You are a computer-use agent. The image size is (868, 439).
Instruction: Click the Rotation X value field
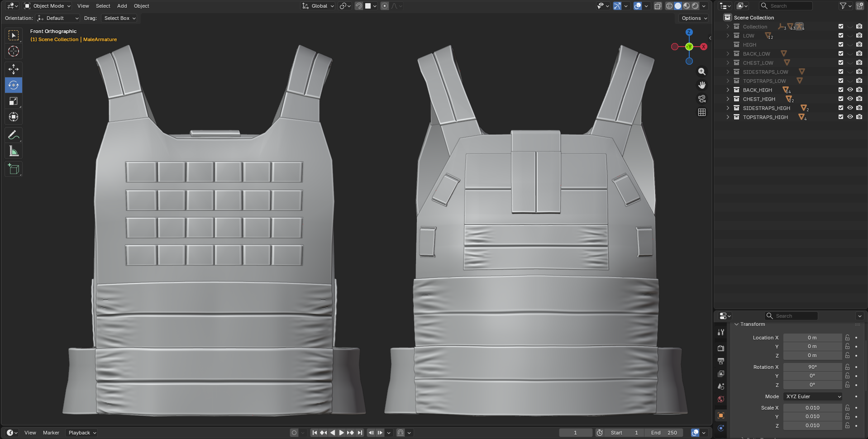click(812, 367)
